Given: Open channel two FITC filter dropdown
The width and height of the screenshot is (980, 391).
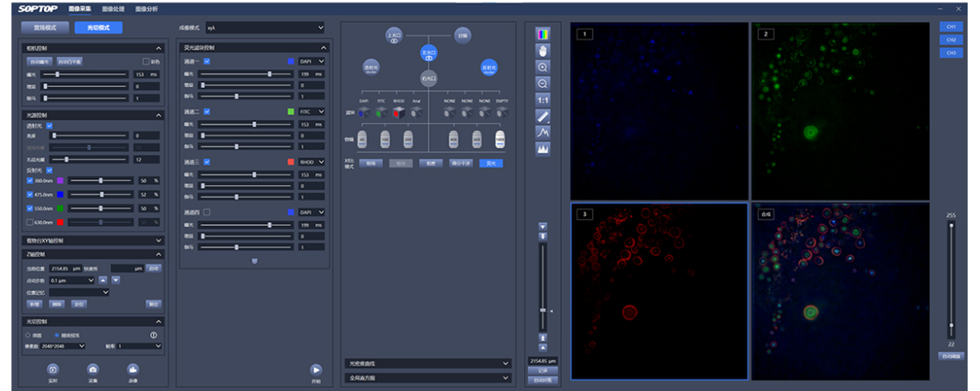Looking at the screenshot, I should [311, 111].
